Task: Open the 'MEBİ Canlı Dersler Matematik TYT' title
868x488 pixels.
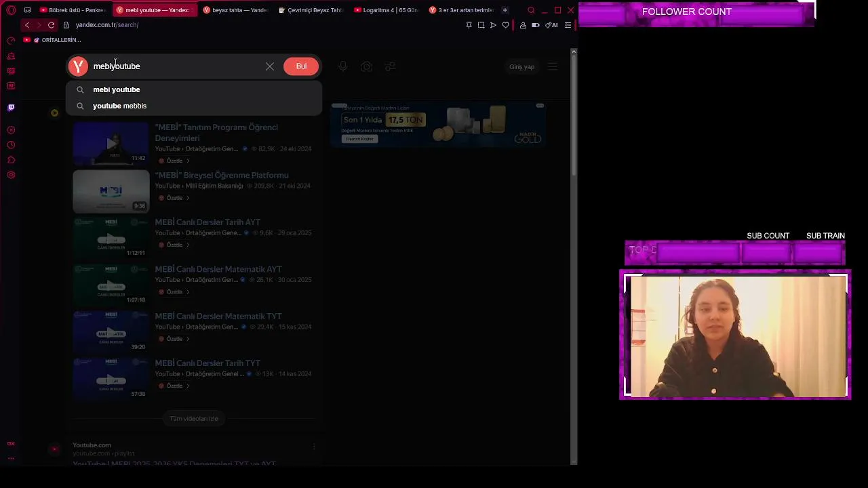Action: tap(218, 316)
